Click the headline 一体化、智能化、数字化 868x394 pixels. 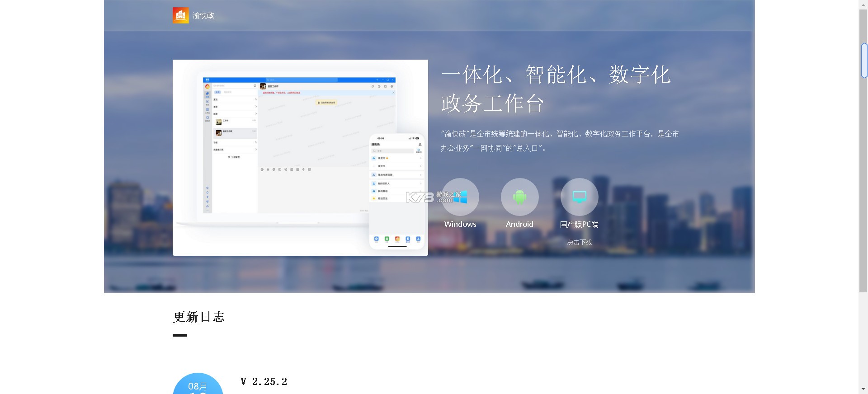pyautogui.click(x=556, y=75)
